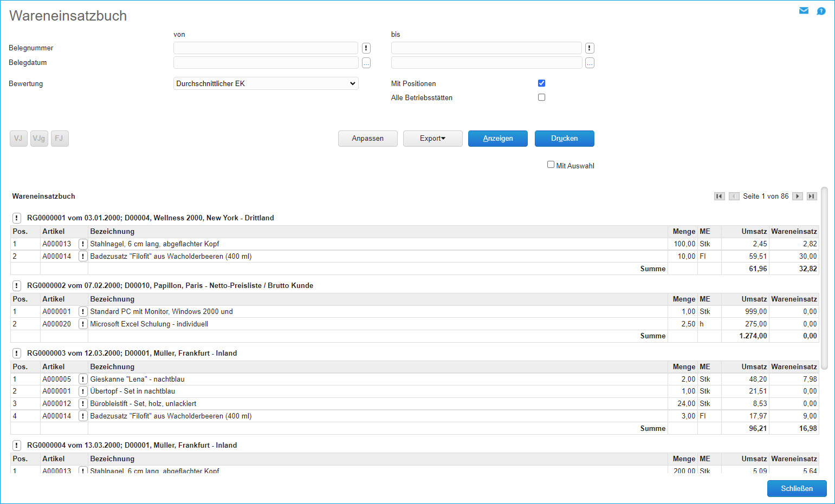Click into Belegnummer von input field
The width and height of the screenshot is (835, 504).
266,48
